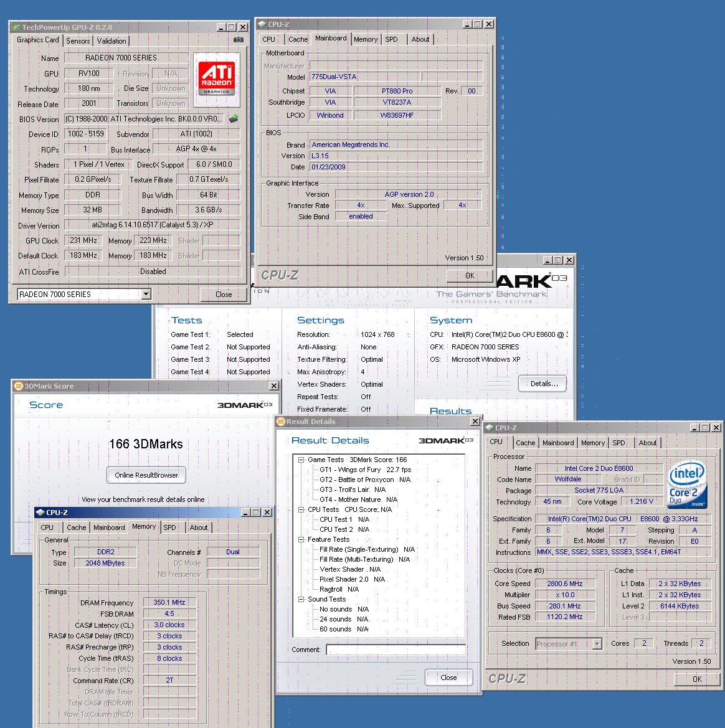The width and height of the screenshot is (725, 728).
Task: Click the GT2 - Battle of Proxycon row
Action: click(x=365, y=480)
